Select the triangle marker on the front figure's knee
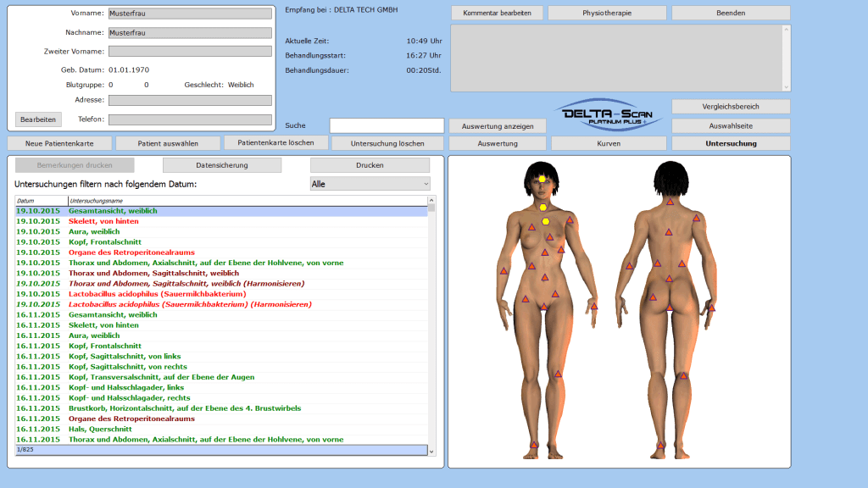868x488 pixels. (558, 374)
